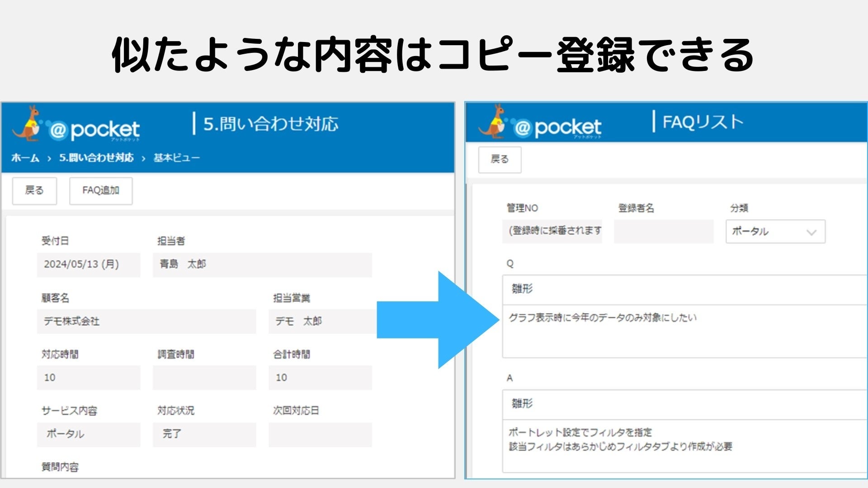Click the 顧客名 field showing デモ株式会社
The image size is (868, 488).
(x=146, y=321)
